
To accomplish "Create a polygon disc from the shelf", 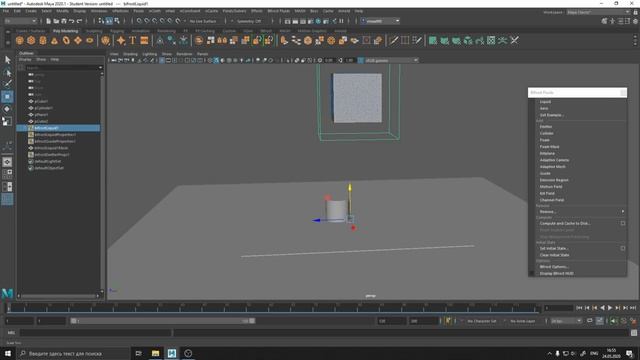I will [x=89, y=40].
